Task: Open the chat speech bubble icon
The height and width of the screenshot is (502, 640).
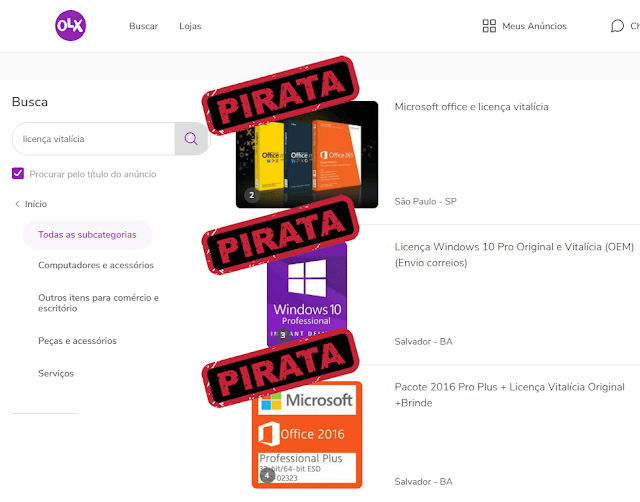Action: (617, 26)
